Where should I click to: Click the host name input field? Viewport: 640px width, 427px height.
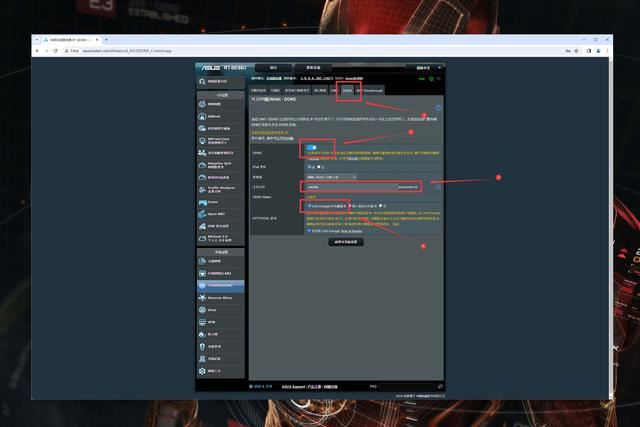click(x=349, y=186)
